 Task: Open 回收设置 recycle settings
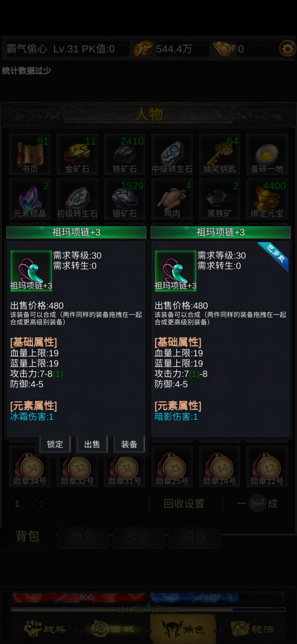click(x=184, y=504)
